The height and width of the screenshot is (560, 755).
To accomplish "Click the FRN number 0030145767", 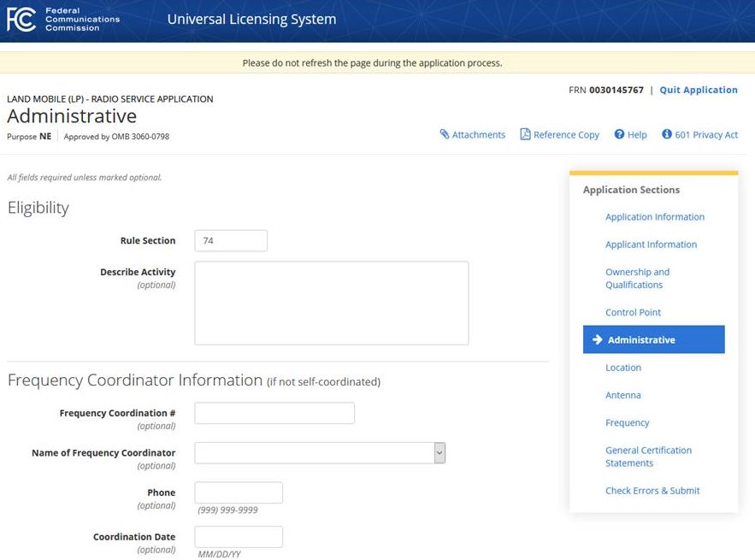I will (x=616, y=90).
